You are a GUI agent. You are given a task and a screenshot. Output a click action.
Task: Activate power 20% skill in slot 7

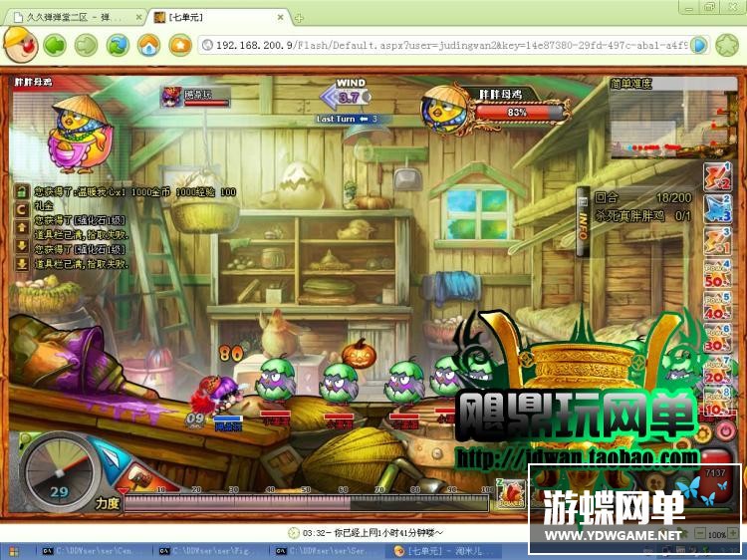(717, 370)
